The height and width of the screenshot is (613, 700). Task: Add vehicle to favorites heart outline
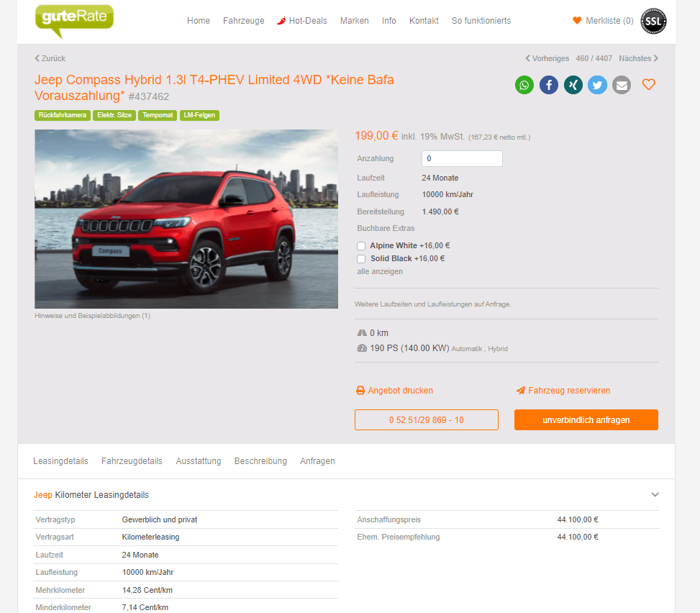[649, 84]
